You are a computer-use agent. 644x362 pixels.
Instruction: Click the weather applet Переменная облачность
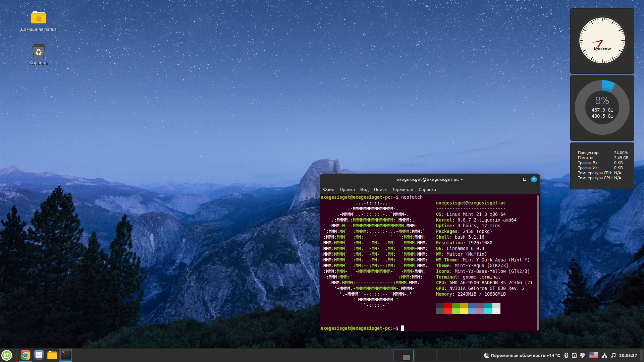click(522, 355)
